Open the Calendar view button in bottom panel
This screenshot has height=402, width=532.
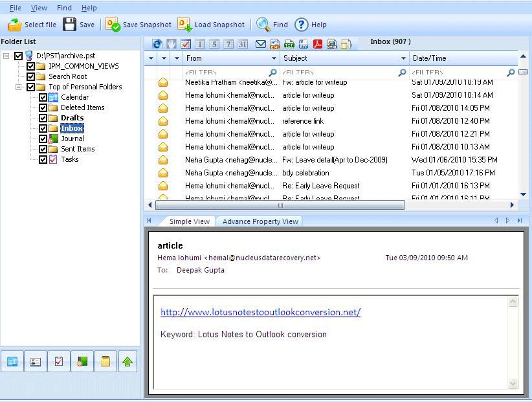click(x=12, y=362)
